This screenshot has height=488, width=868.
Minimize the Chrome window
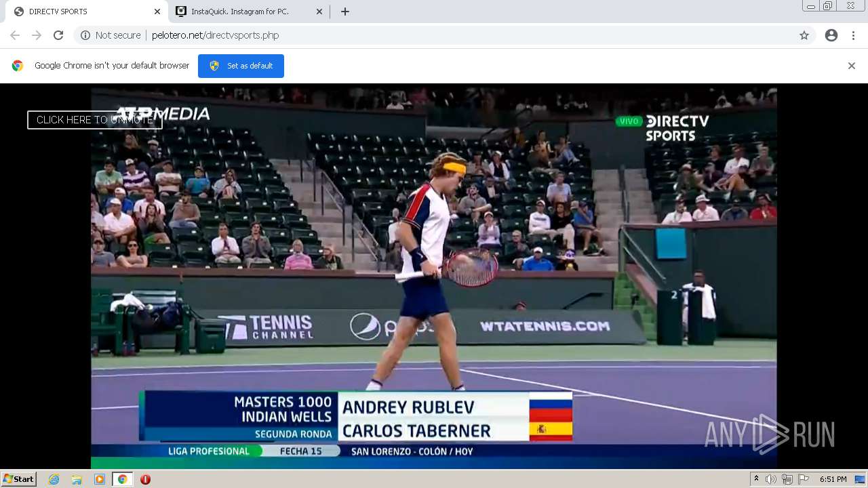coord(811,6)
